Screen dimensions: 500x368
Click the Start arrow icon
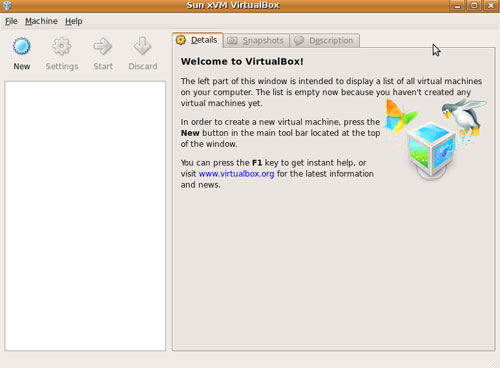pyautogui.click(x=103, y=46)
